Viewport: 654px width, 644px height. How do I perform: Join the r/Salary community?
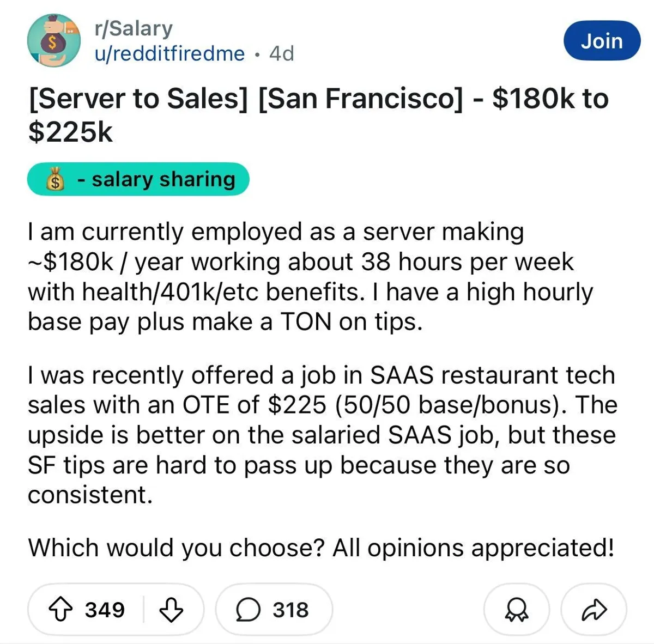[601, 41]
